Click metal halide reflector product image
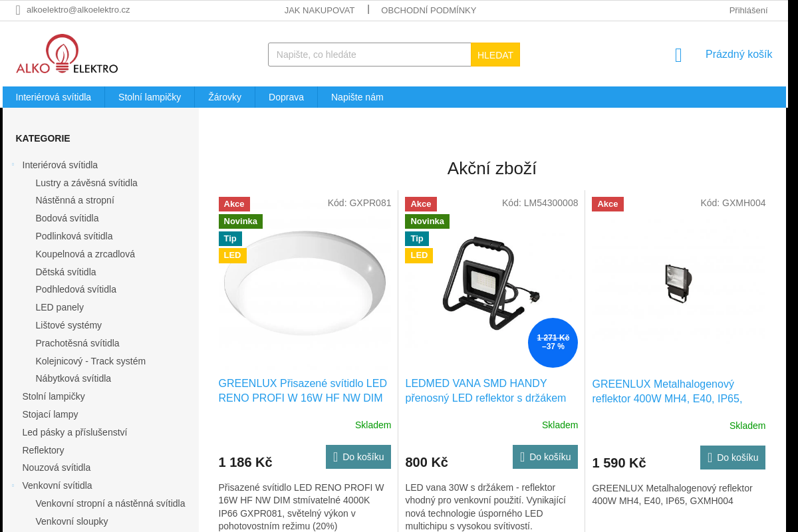 coord(678,283)
